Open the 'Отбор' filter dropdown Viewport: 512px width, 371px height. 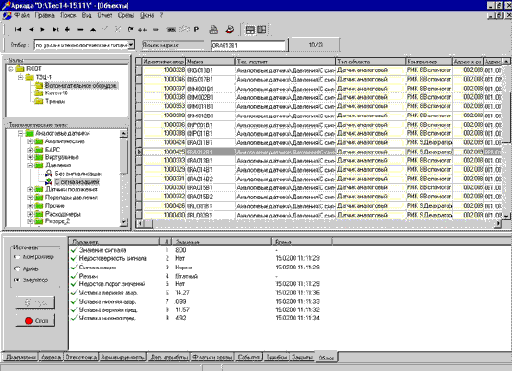coord(131,45)
